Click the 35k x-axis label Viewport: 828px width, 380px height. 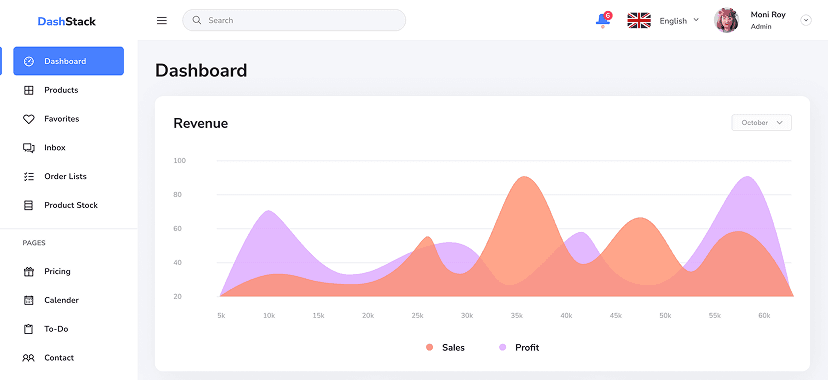[516, 316]
